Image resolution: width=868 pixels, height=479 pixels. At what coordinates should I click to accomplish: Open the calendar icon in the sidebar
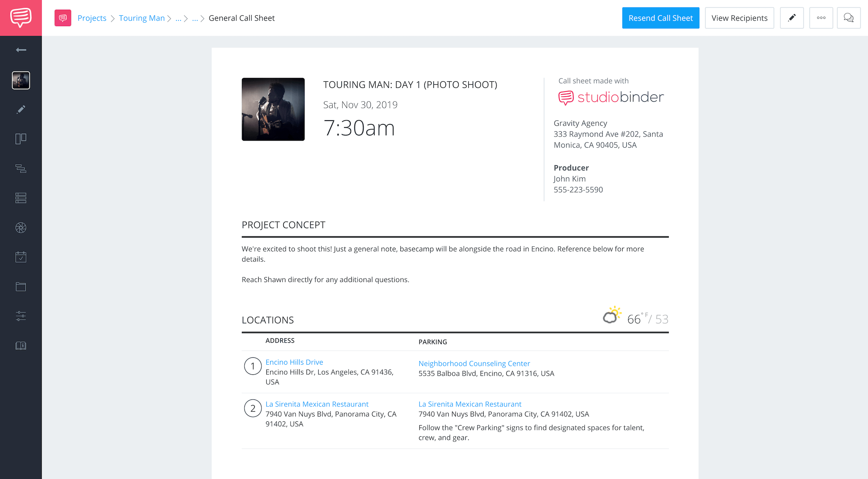pos(21,257)
